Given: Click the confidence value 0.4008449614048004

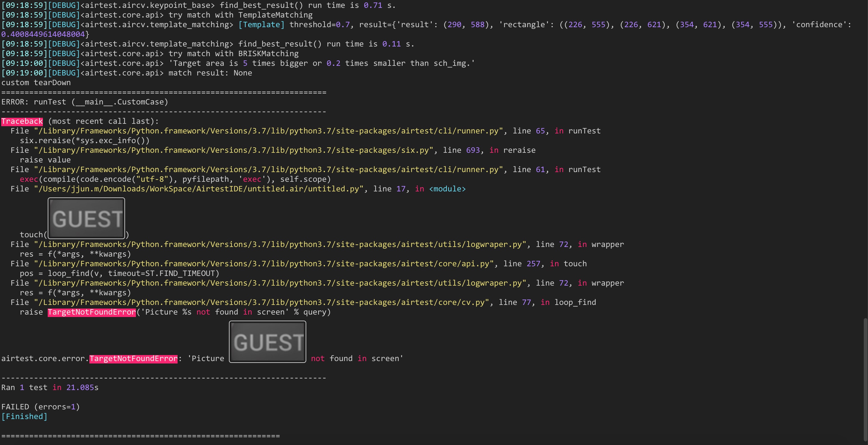Looking at the screenshot, I should click(43, 34).
